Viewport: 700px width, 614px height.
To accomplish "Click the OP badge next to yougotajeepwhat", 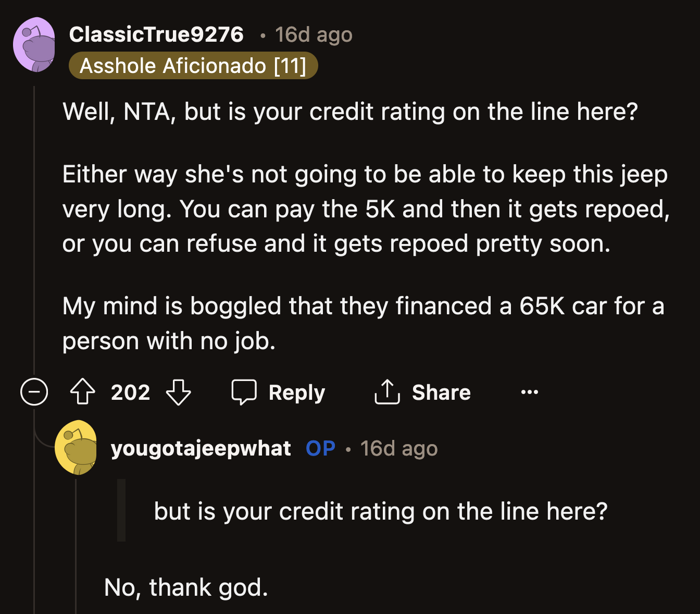I will (x=320, y=448).
